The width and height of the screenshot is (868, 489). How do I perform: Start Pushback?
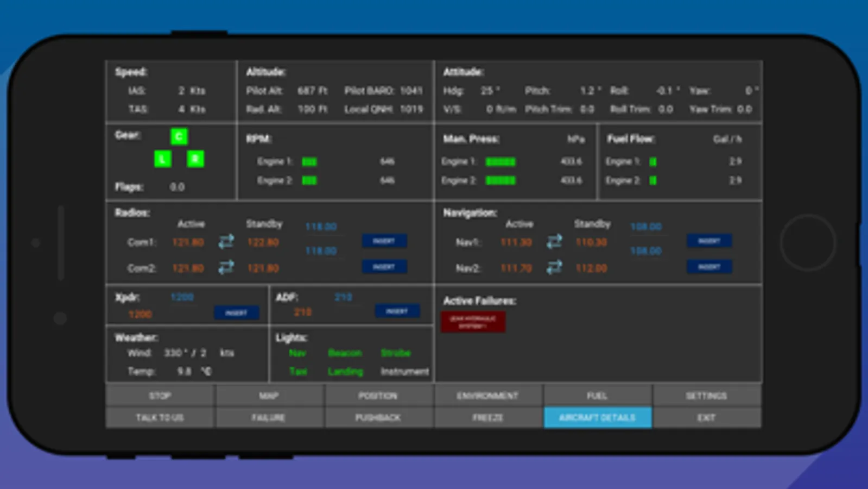point(378,418)
